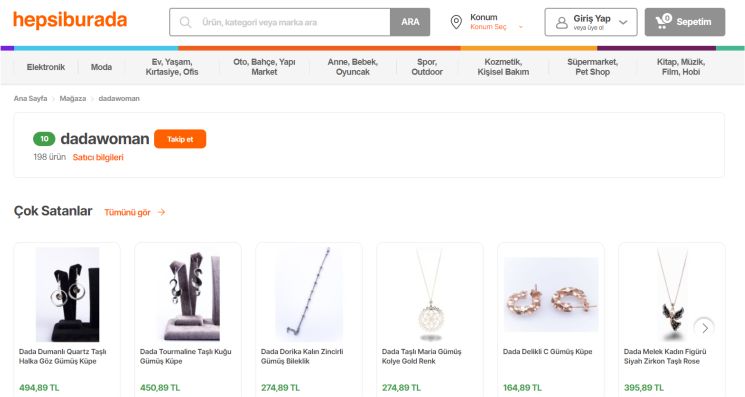Open the Satıcı bilgileri link

pyautogui.click(x=98, y=157)
